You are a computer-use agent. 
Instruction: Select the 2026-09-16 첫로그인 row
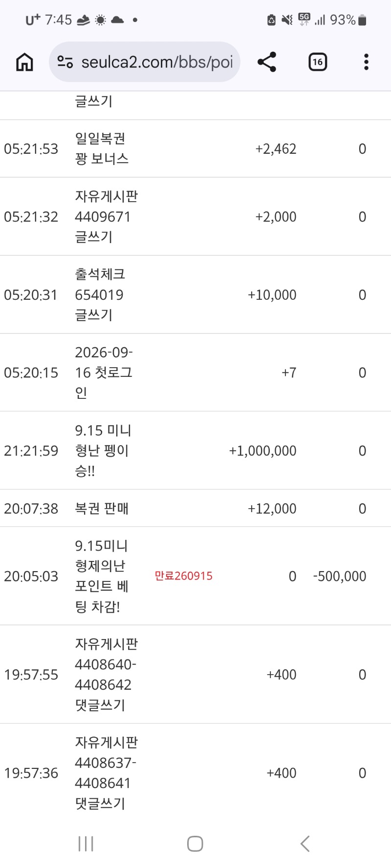195,372
